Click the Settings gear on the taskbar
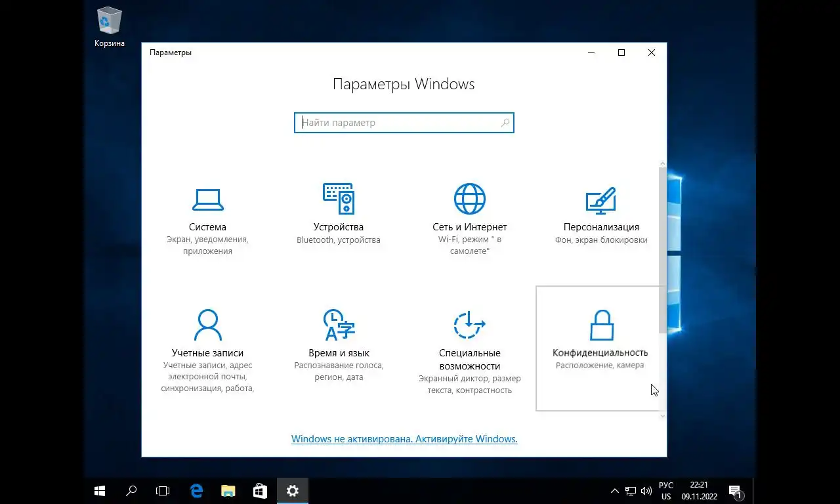840x504 pixels. coord(293,490)
